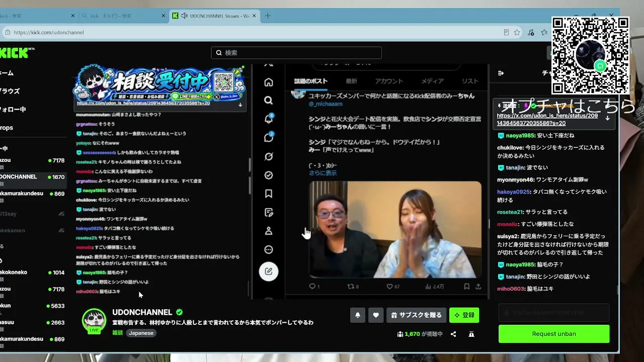Open X notifications bell in the stream

(x=269, y=119)
